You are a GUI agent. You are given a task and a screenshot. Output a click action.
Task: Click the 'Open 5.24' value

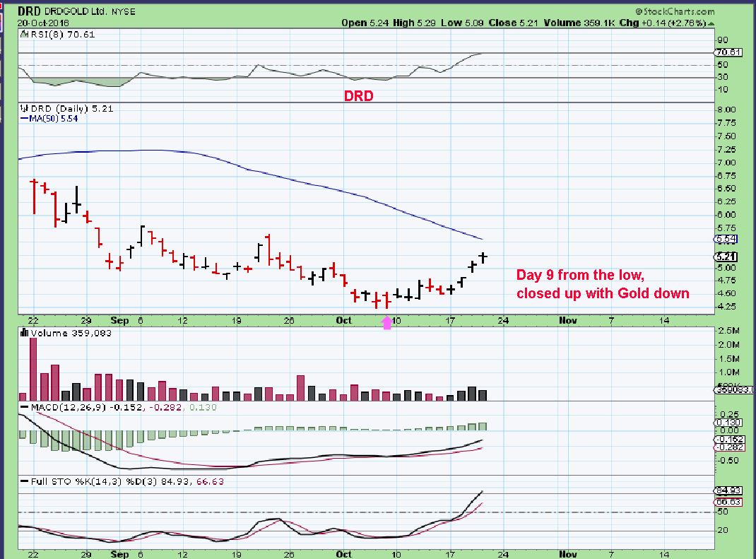pos(365,23)
